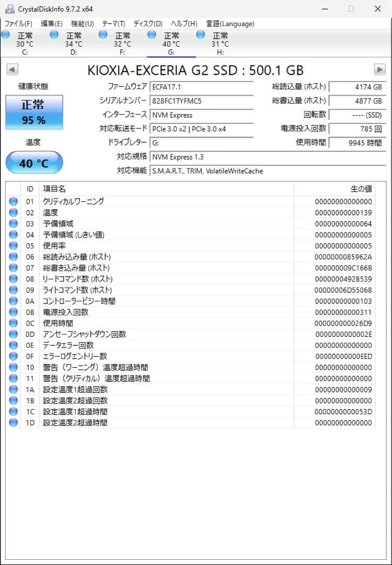392x565 pixels.
Task: Select the リードコマンド数 (ホスト) row
Action: click(x=191, y=279)
